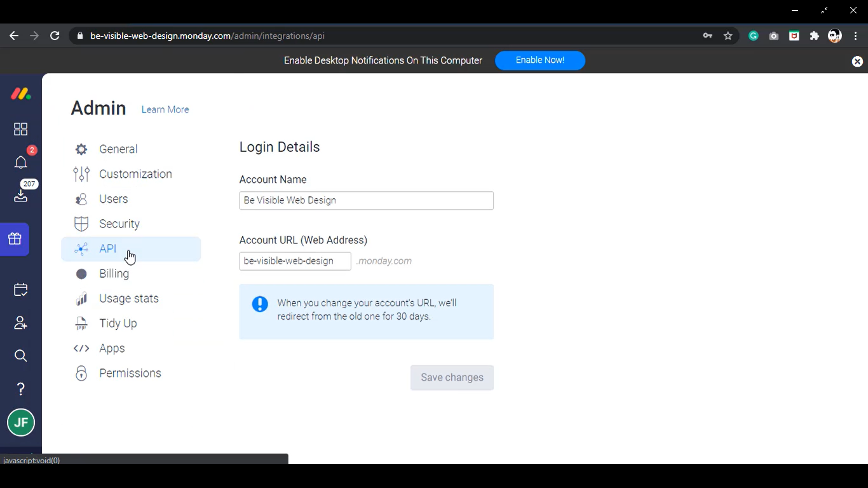
Task: Click the Enable Now! button
Action: tap(540, 60)
